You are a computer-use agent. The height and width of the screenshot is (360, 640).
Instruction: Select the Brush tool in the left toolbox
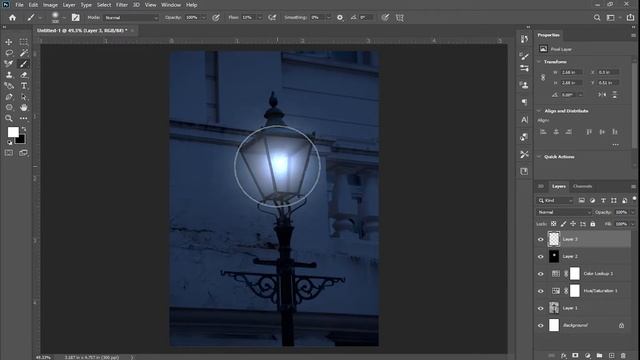pos(24,64)
